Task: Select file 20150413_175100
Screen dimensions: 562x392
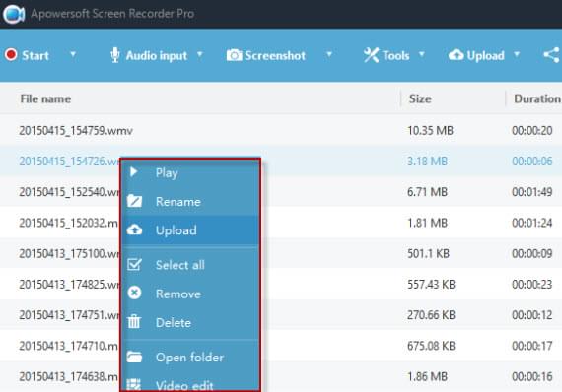Action: click(69, 253)
